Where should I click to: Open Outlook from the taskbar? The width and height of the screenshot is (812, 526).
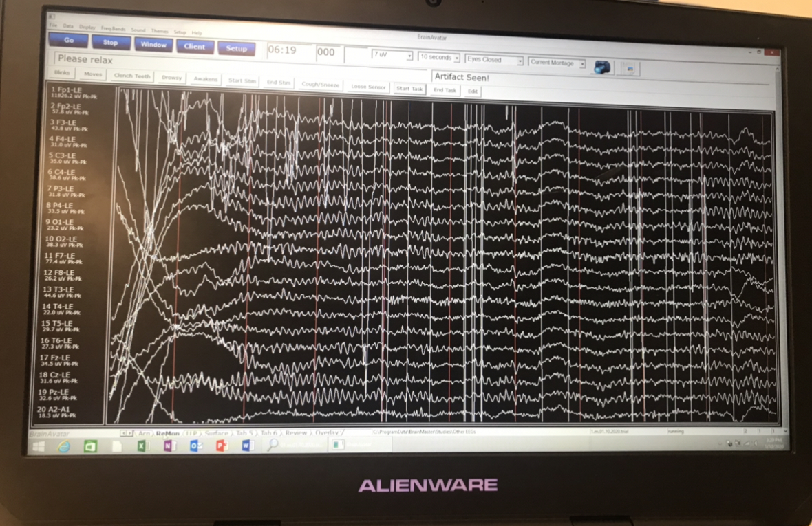pyautogui.click(x=195, y=446)
